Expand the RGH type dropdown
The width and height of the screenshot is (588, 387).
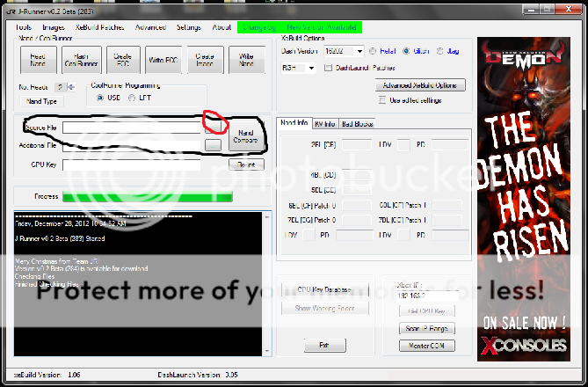pos(310,68)
